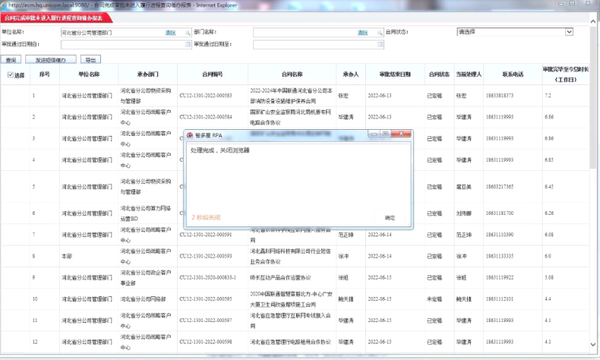
Task: Click the 2 秒后关闭 countdown text
Action: tap(206, 218)
